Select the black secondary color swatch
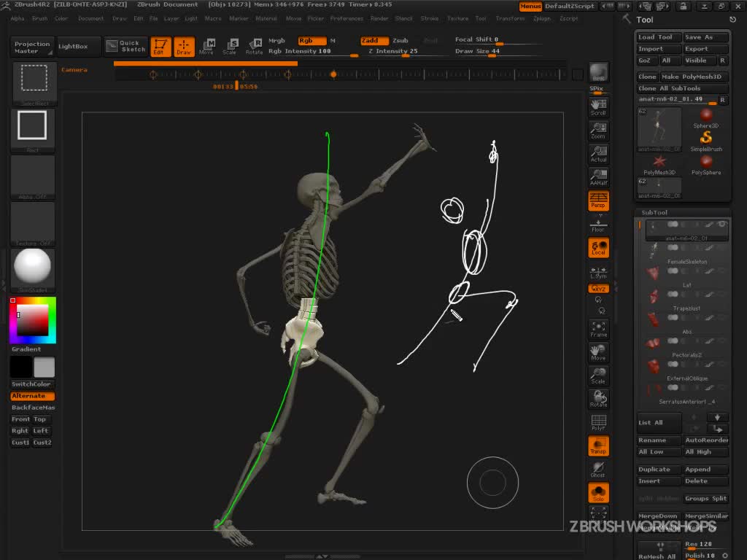This screenshot has width=747, height=560. point(21,367)
